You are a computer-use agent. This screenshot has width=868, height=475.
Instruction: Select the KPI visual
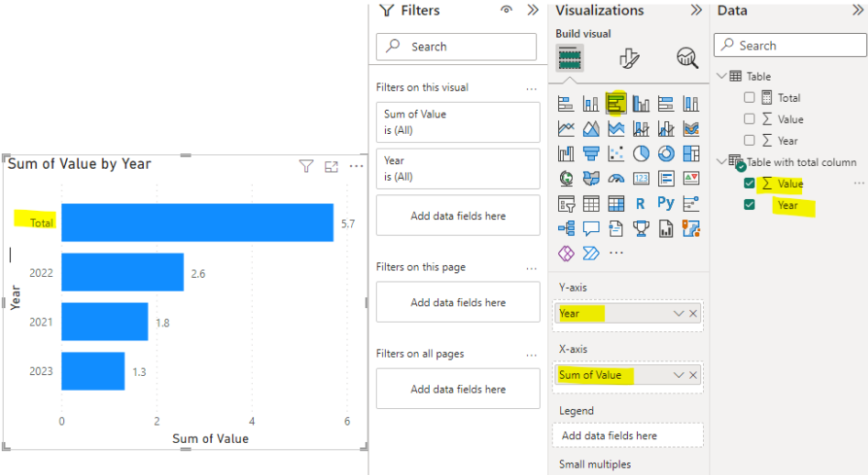(x=691, y=178)
